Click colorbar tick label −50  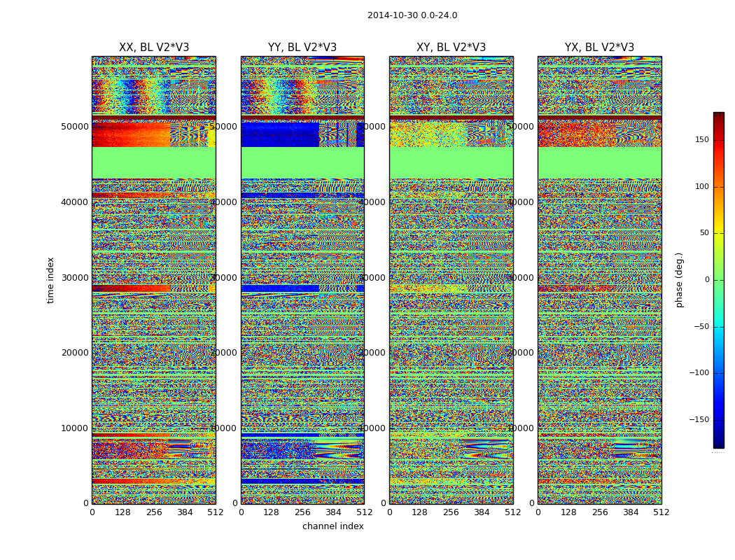(x=701, y=327)
